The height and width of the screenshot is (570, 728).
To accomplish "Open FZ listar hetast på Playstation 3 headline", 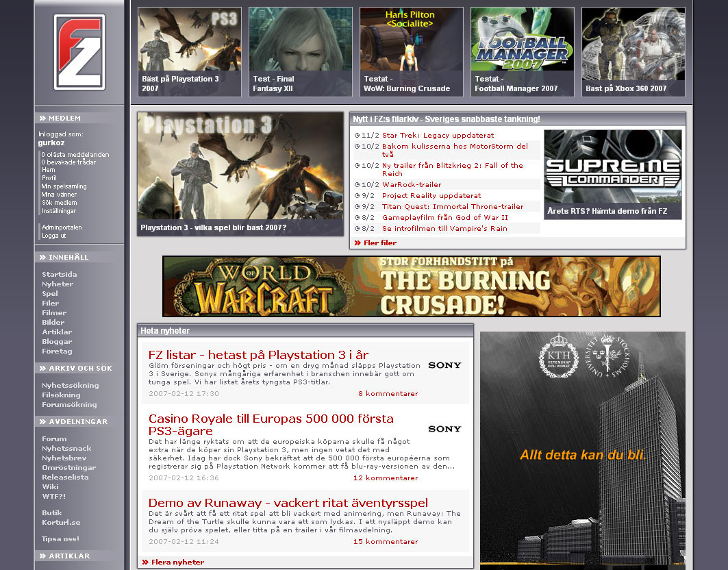I will click(259, 355).
